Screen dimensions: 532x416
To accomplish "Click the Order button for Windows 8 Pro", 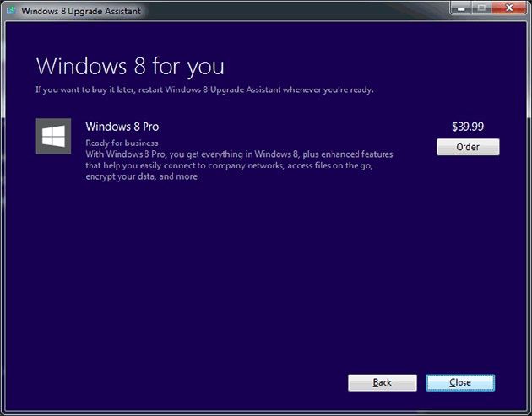I will click(x=468, y=147).
